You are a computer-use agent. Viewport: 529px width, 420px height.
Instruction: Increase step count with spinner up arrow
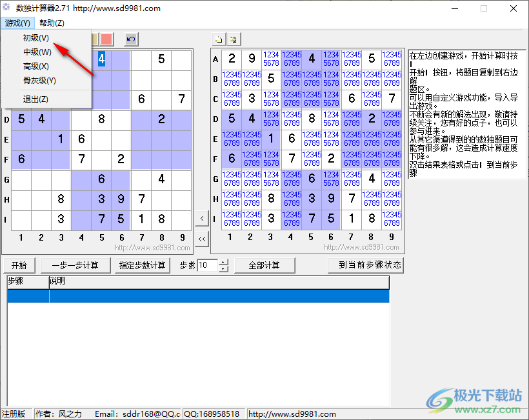click(223, 262)
